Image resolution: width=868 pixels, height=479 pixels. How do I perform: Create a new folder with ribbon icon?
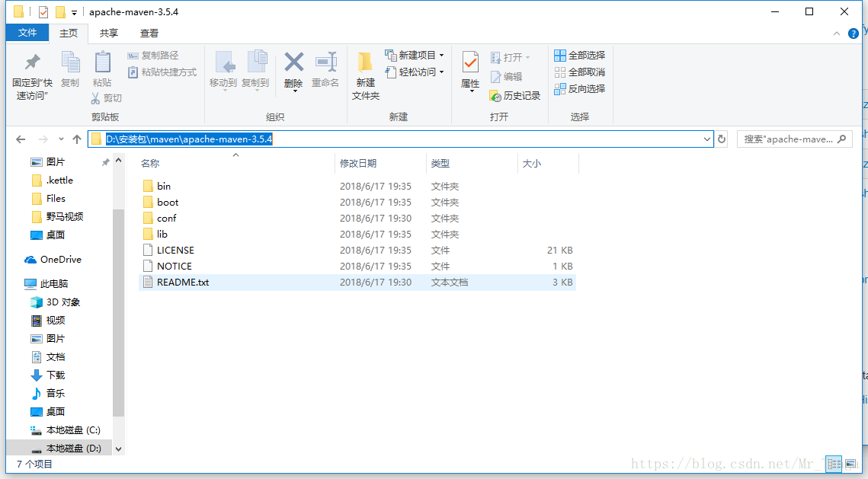coord(365,62)
